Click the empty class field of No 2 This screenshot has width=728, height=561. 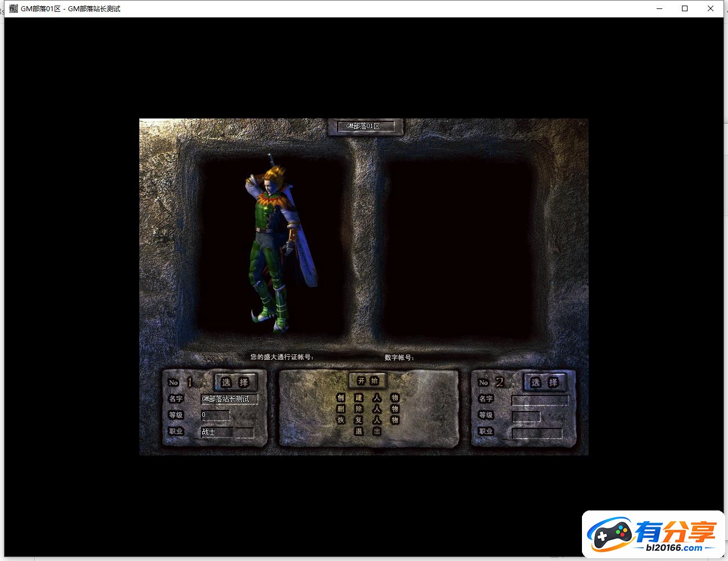pos(537,433)
